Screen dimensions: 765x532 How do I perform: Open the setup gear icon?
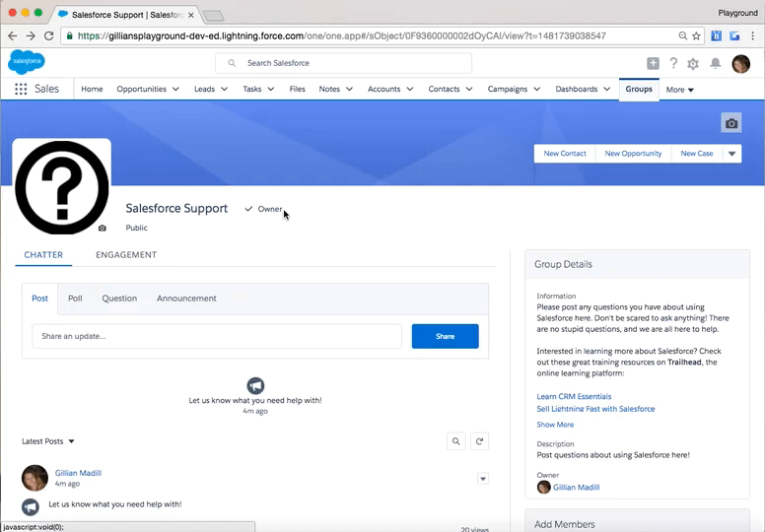(693, 64)
